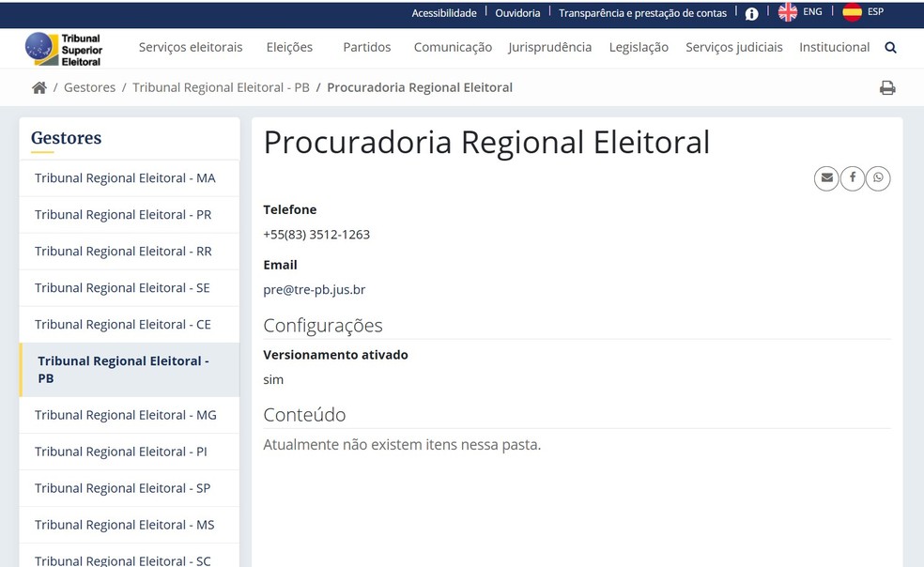This screenshot has width=924, height=567.
Task: Click email pre@tre-pb.jus.br
Action: tap(314, 289)
